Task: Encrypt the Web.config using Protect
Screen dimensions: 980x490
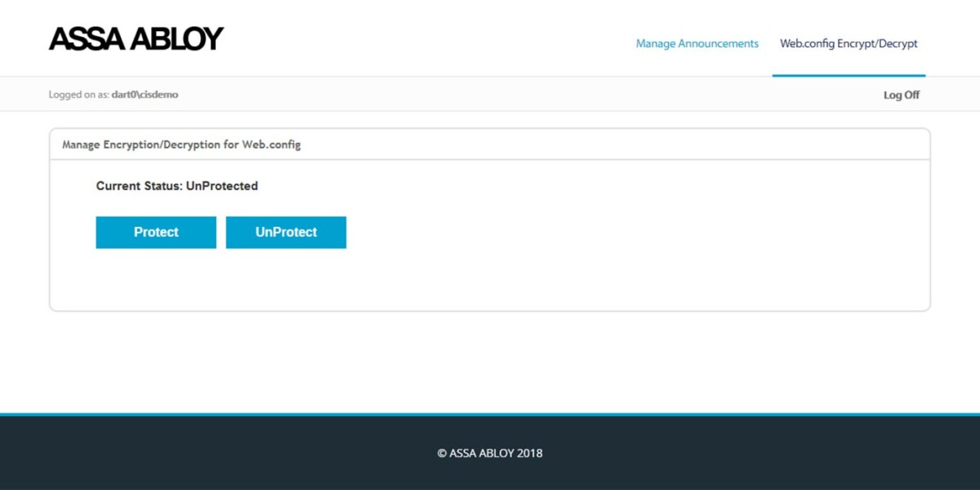Action: coord(155,232)
